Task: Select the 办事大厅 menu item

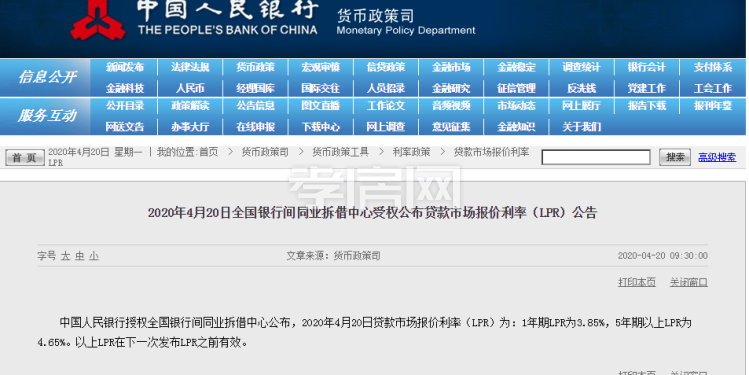Action: [190, 127]
